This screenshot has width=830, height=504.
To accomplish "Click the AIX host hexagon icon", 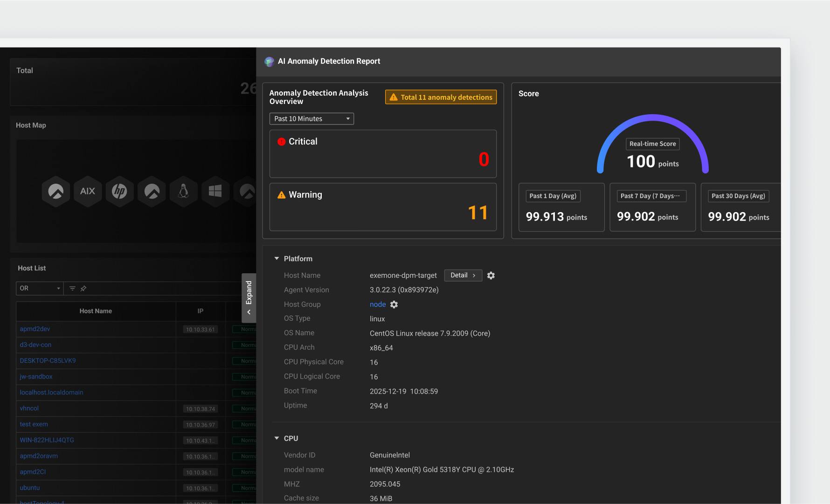I will [88, 191].
